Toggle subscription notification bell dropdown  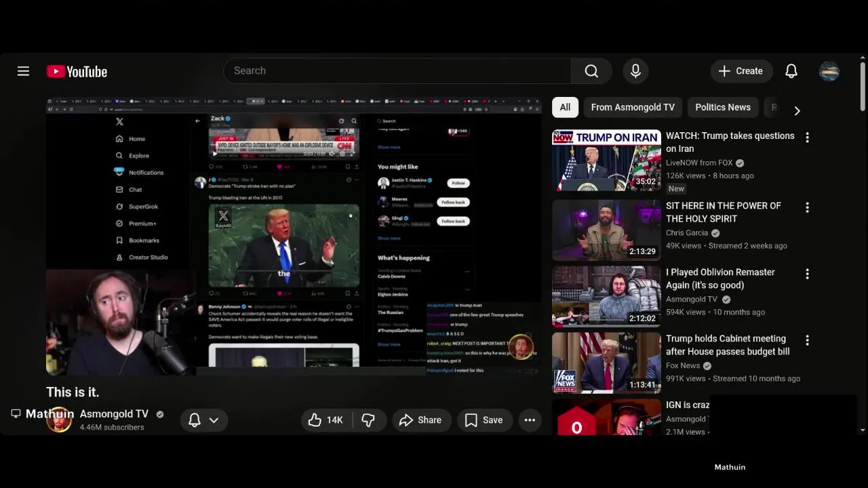click(x=203, y=420)
